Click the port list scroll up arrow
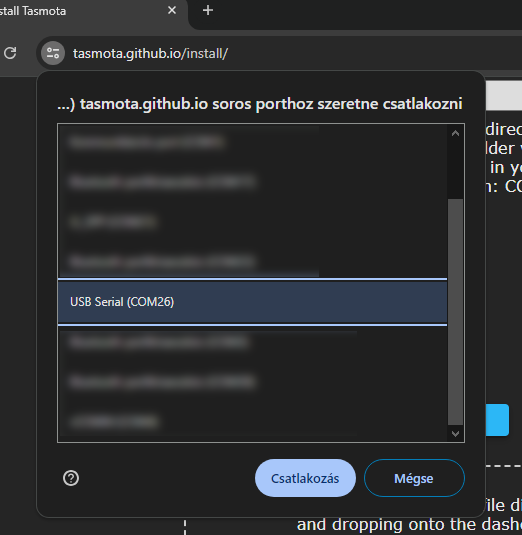The width and height of the screenshot is (522, 535). coord(455,133)
